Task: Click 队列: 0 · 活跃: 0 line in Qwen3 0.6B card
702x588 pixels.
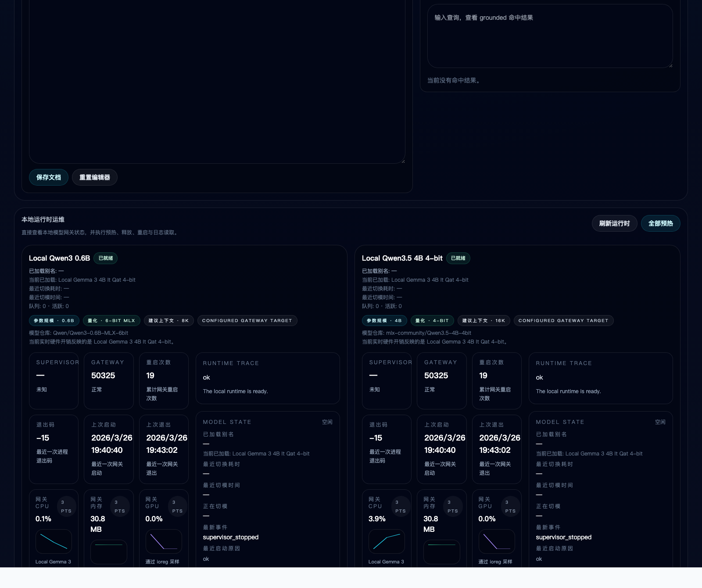Action: click(49, 306)
